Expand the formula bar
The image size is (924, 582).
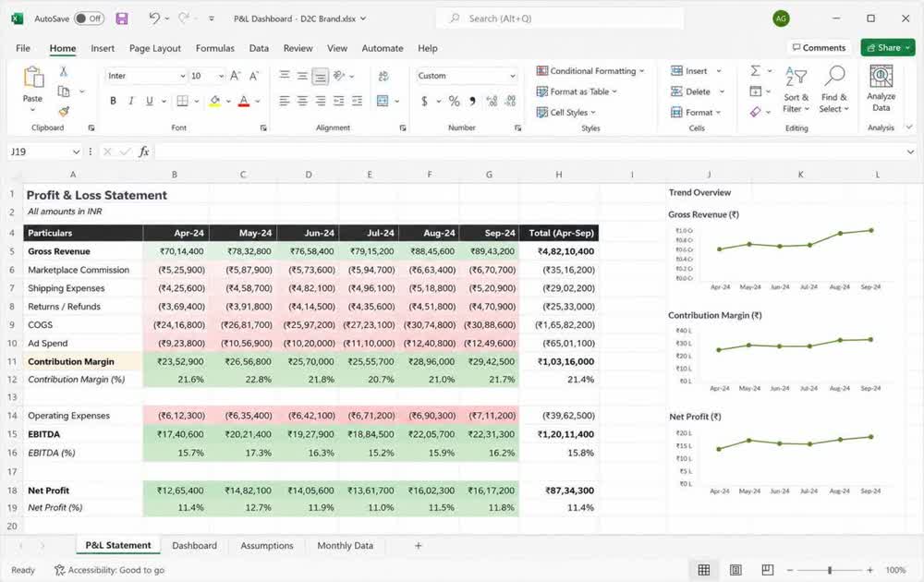910,152
